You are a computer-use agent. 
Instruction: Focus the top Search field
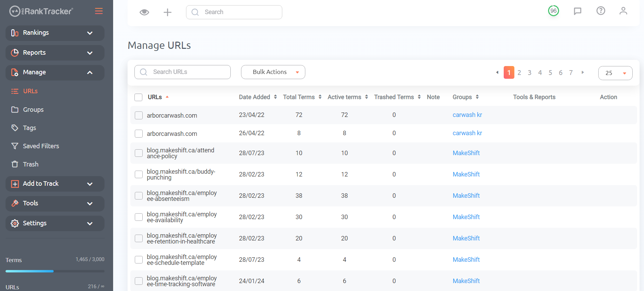(x=234, y=12)
